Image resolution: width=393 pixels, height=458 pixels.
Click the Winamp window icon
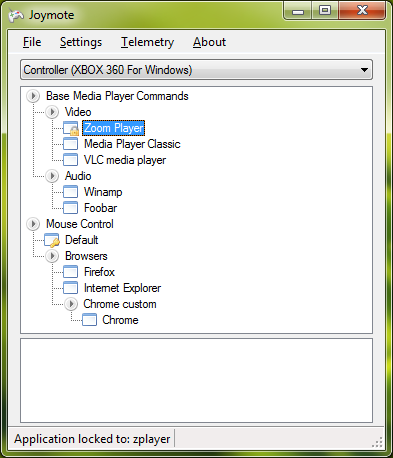[70, 192]
